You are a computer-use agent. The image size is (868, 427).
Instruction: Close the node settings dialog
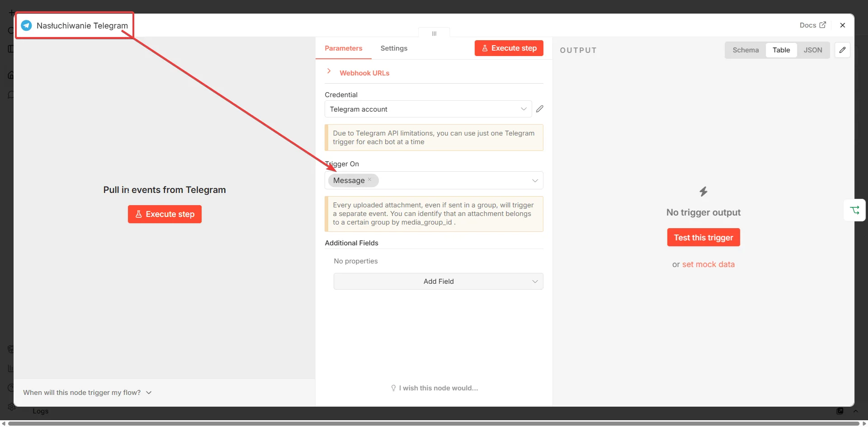[x=843, y=25]
